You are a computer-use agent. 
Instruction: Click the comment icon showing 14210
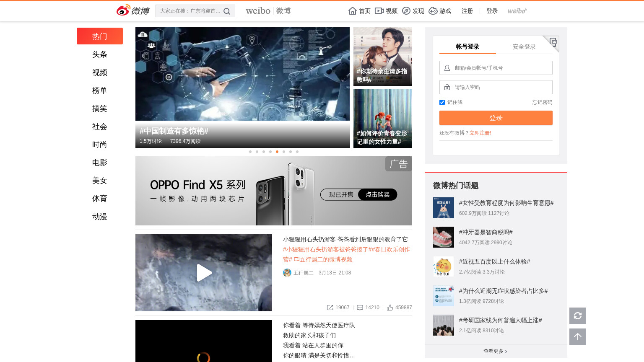coord(360,308)
